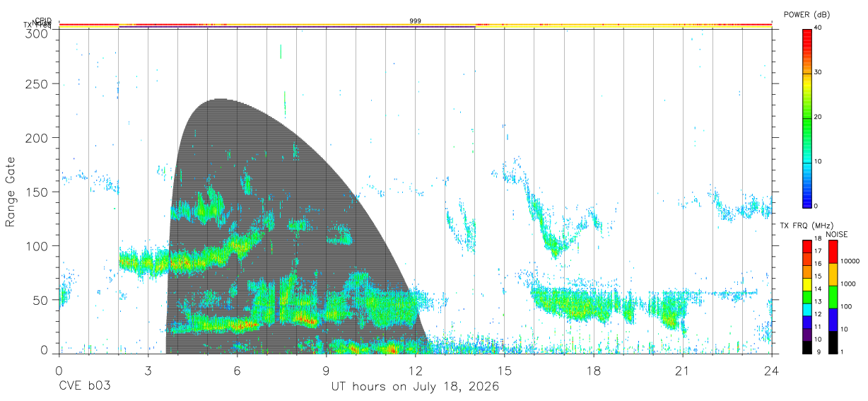This screenshot has width=868, height=401.
Task: Click the "24" hour tick label
Action: click(x=771, y=371)
